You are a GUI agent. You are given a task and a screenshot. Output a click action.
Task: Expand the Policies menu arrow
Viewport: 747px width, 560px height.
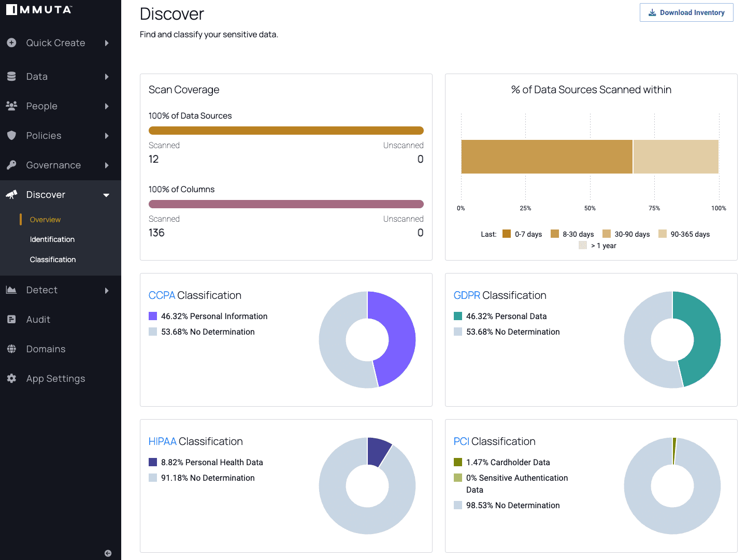point(107,136)
